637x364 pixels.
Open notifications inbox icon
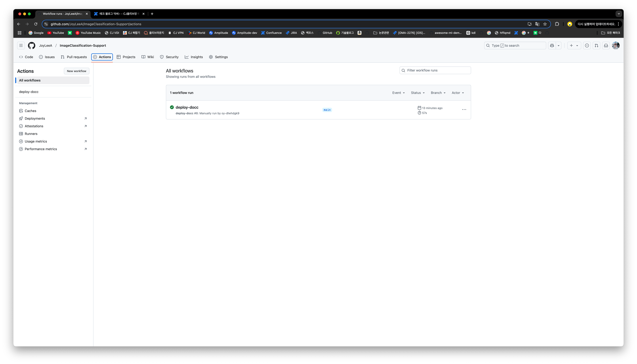(606, 45)
